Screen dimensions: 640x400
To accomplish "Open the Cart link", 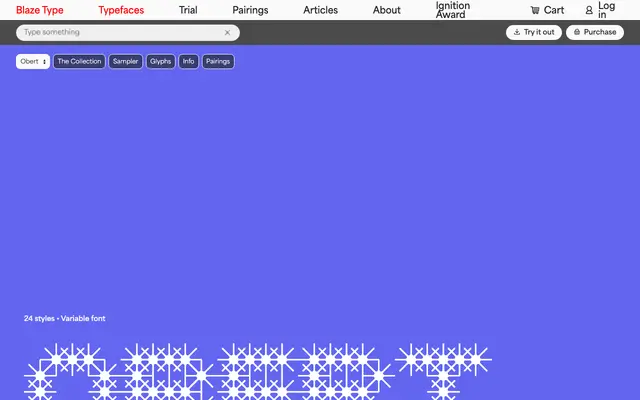I will 547,10.
